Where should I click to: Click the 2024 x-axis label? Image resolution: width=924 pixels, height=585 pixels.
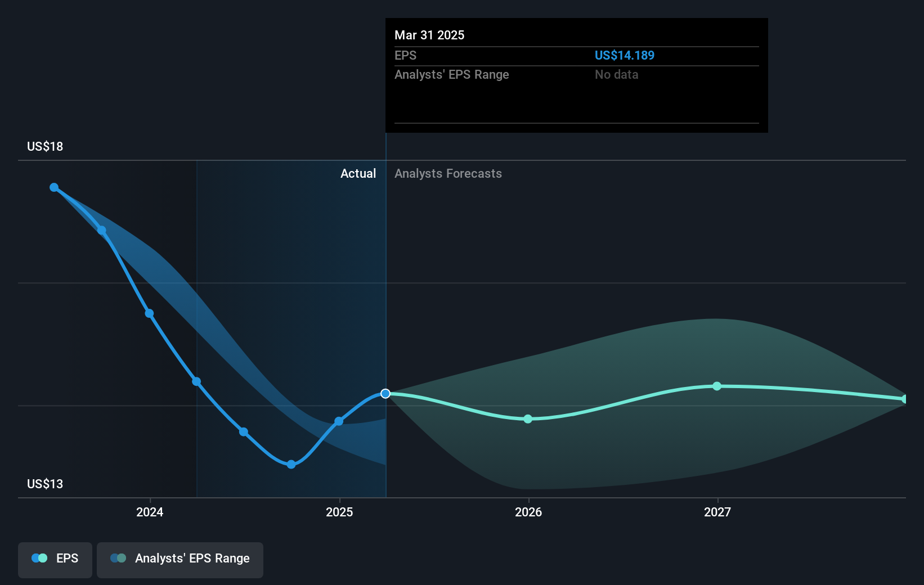coord(150,512)
